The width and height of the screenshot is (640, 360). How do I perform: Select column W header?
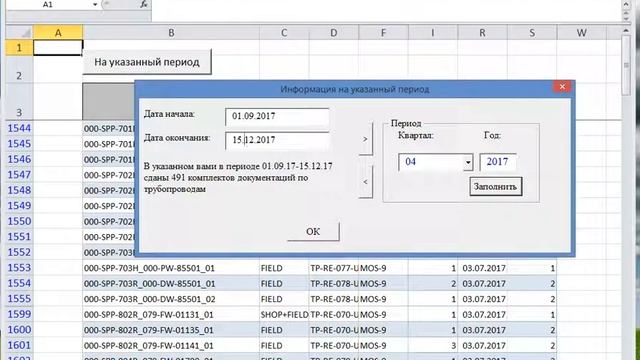pos(582,33)
